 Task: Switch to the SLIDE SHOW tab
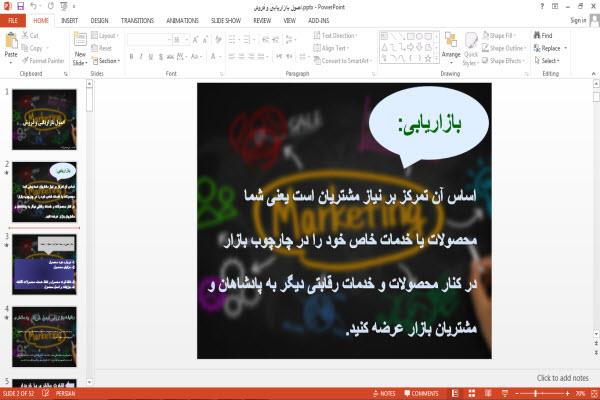pos(226,21)
